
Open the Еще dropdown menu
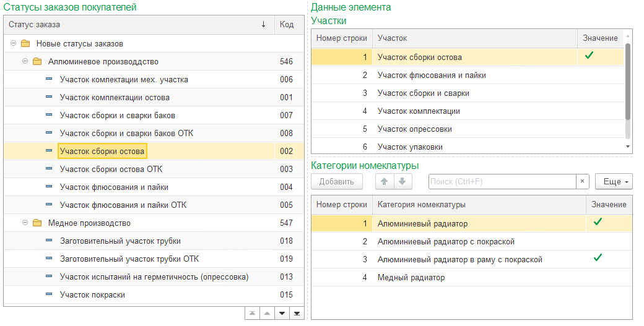(613, 181)
